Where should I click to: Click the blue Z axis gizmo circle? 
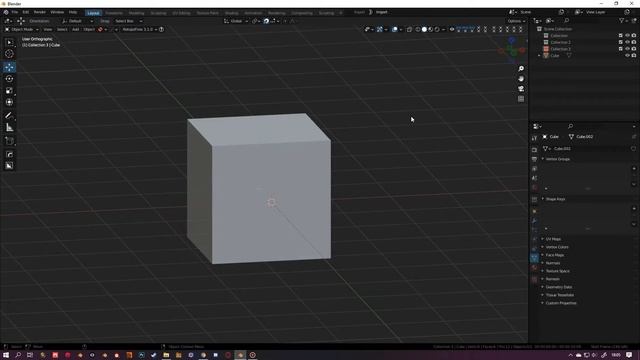(512, 40)
